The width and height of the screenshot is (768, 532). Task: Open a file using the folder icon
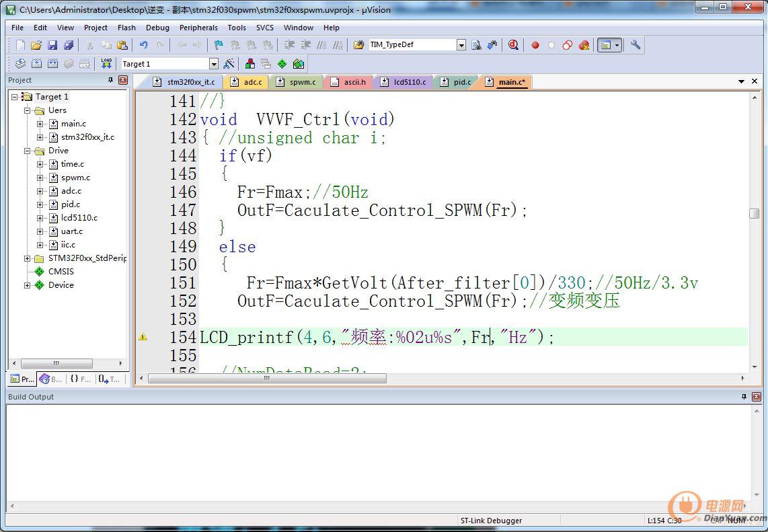tap(36, 45)
